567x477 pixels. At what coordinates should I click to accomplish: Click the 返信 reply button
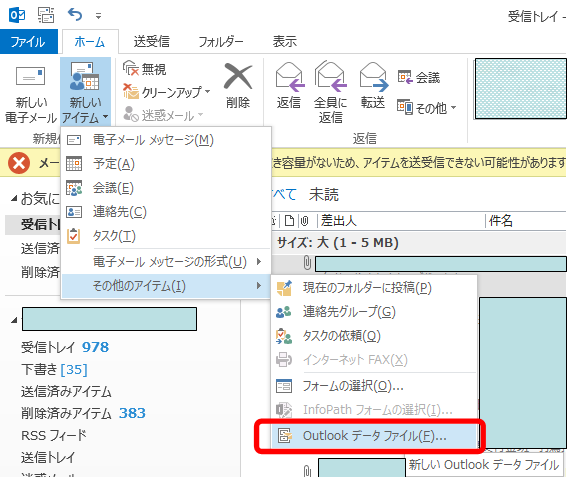[x=289, y=86]
